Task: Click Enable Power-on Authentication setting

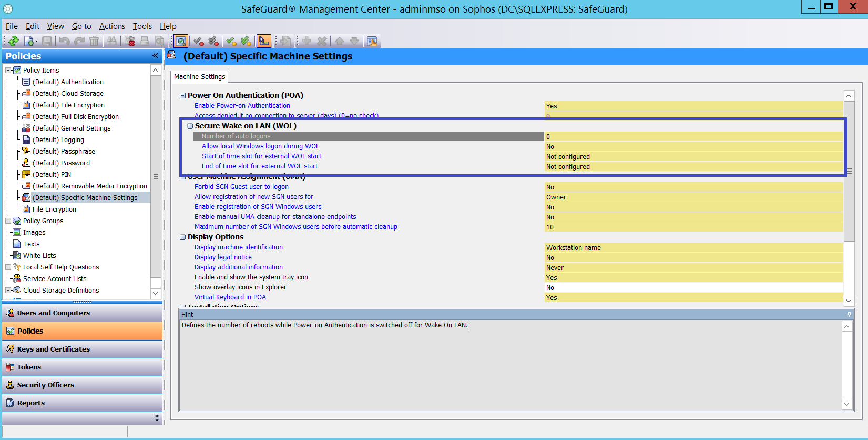Action: coord(242,106)
